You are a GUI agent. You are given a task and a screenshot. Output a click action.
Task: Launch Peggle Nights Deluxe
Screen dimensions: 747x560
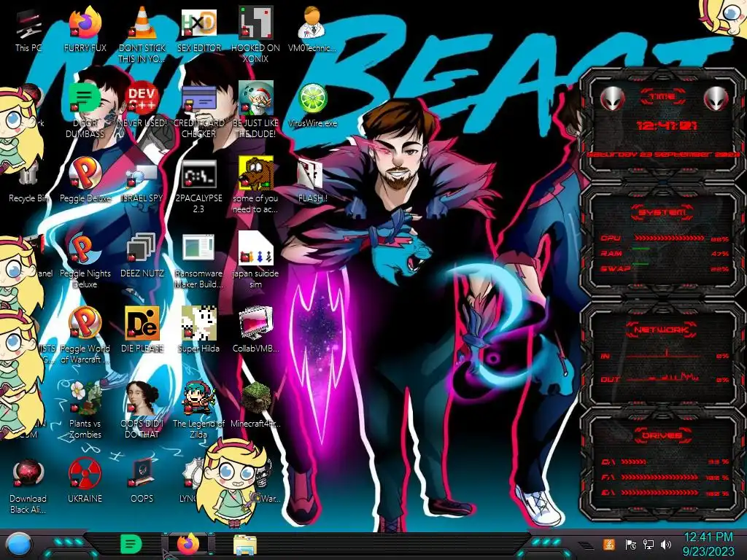pyautogui.click(x=85, y=248)
